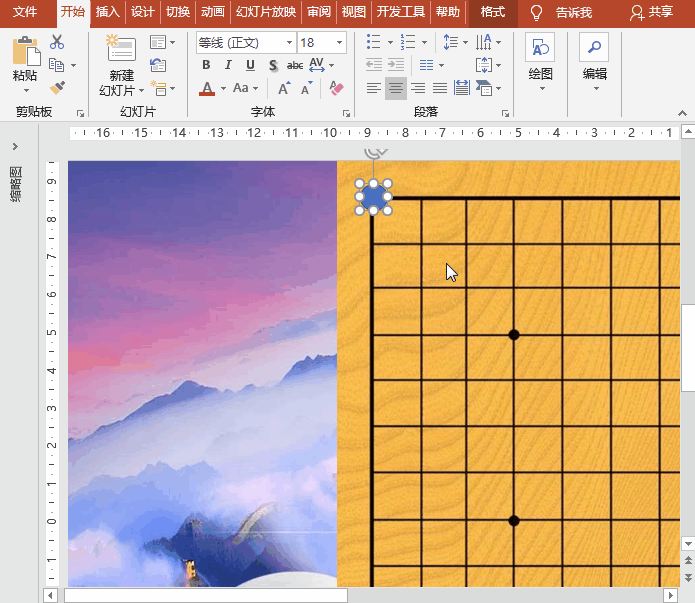The width and height of the screenshot is (695, 603).
Task: Switch to the 插入 Insert tab
Action: [x=108, y=12]
